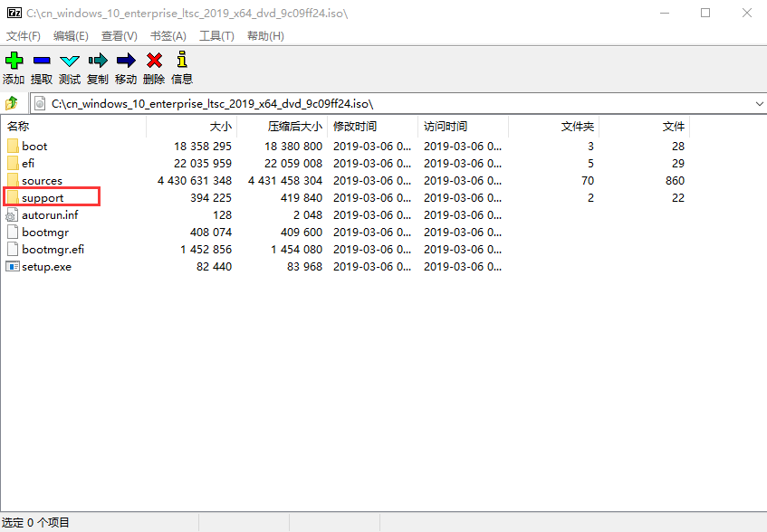Go up one folder level icon
The image size is (767, 532).
(x=11, y=103)
